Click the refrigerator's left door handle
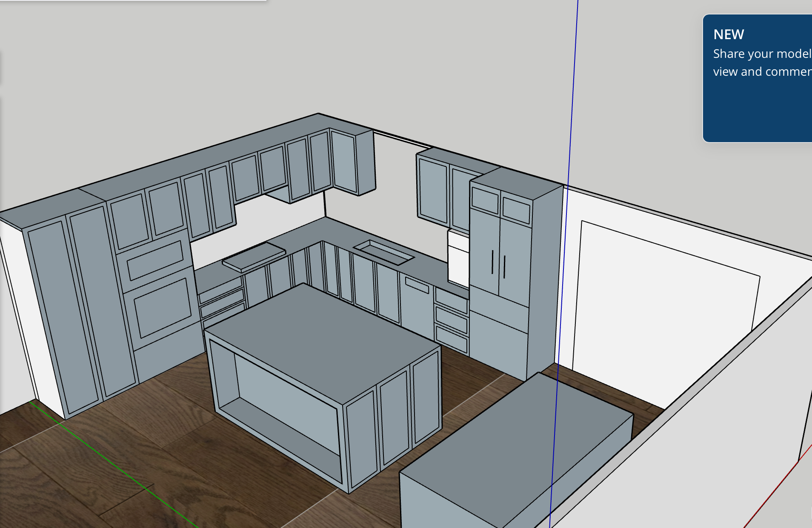This screenshot has width=812, height=528. (492, 262)
